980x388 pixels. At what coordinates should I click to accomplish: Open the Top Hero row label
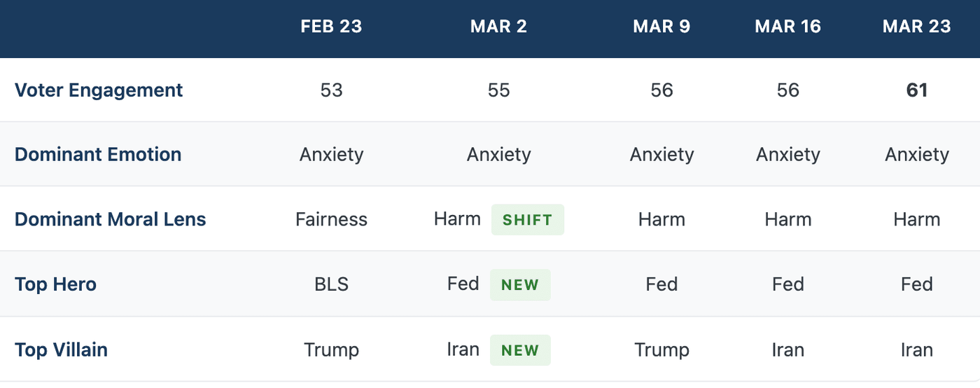tap(55, 284)
